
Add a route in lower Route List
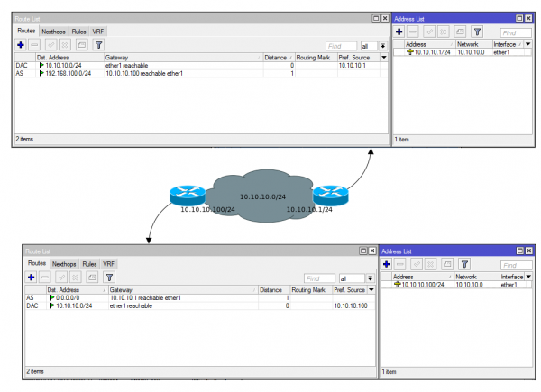pyautogui.click(x=32, y=278)
